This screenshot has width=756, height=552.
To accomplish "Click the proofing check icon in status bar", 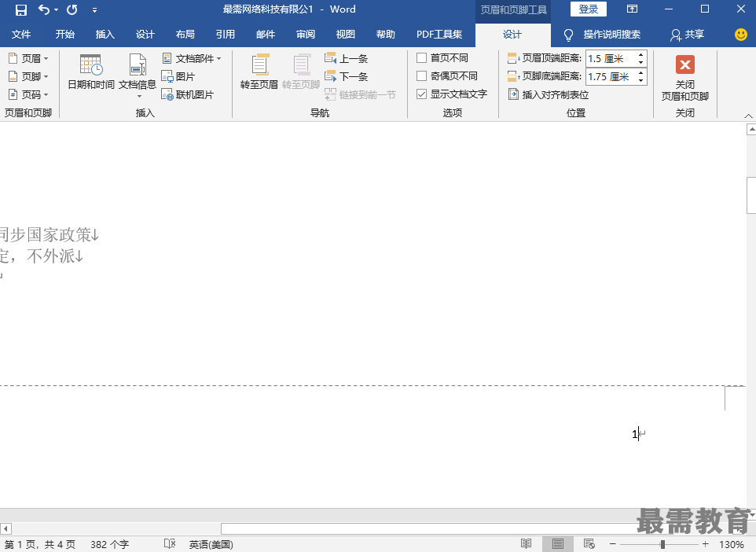I will point(170,544).
